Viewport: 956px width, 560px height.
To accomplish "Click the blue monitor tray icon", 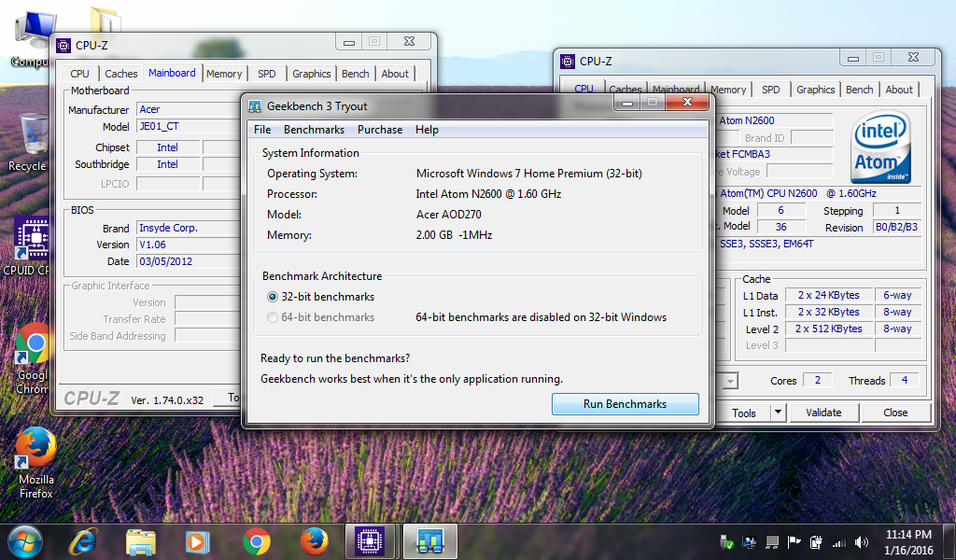I will (750, 541).
